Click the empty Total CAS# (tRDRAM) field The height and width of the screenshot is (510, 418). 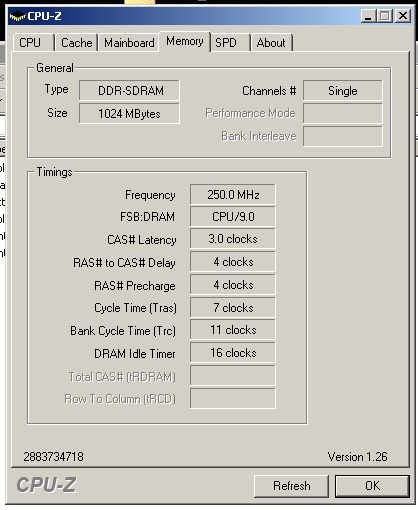click(233, 376)
